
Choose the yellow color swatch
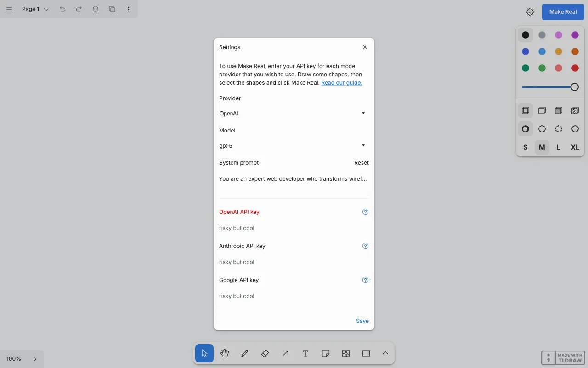pyautogui.click(x=559, y=52)
